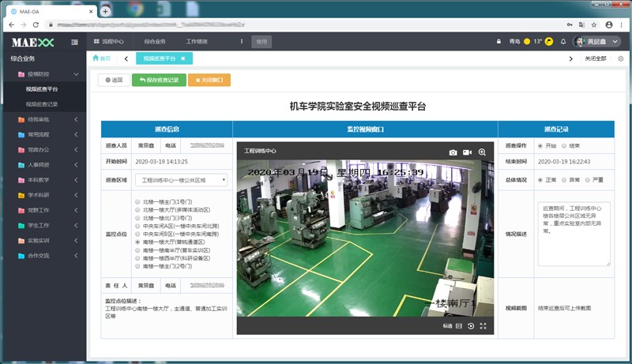Enter fullscreen on the video player
Screen dimensions: 632x364
coord(483,325)
